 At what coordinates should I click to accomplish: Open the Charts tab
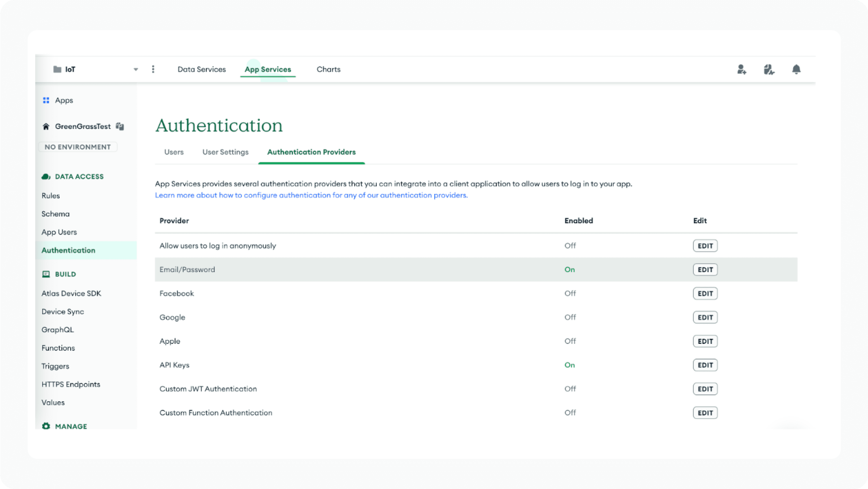[x=328, y=69]
